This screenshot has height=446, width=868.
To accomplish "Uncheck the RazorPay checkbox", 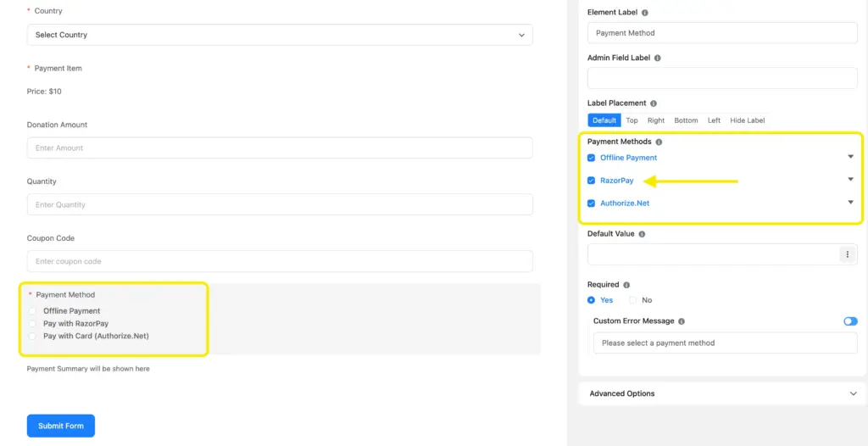I will pyautogui.click(x=591, y=181).
